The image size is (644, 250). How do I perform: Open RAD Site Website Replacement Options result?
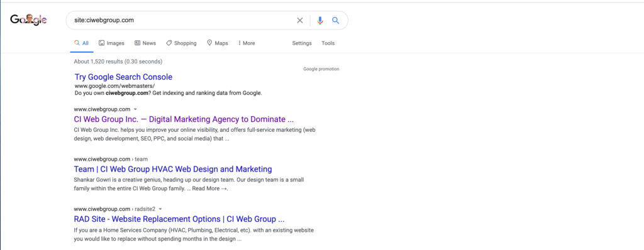tap(179, 219)
